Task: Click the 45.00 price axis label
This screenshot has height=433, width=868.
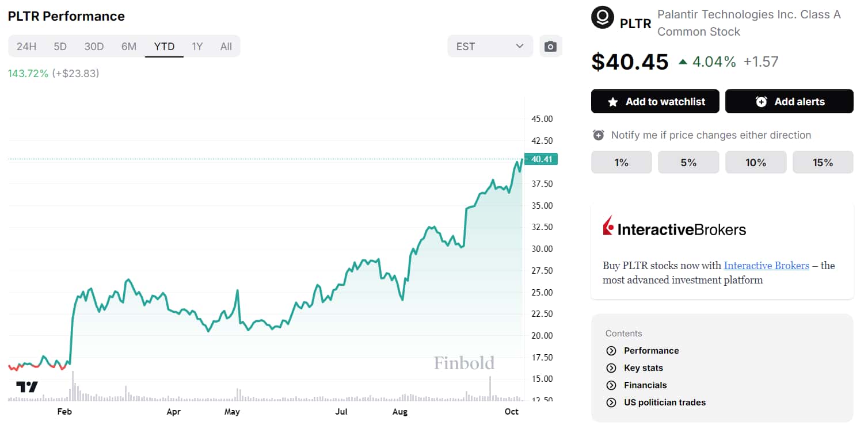Action: 542,119
